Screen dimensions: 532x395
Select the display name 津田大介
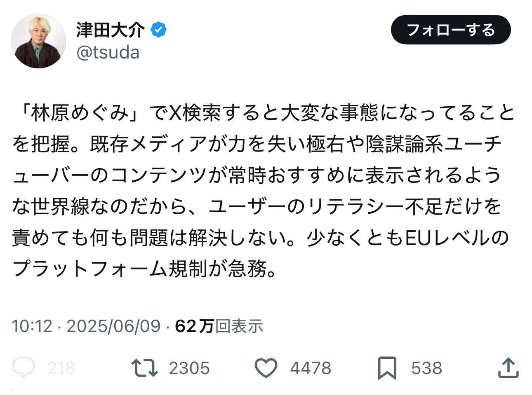coord(109,28)
